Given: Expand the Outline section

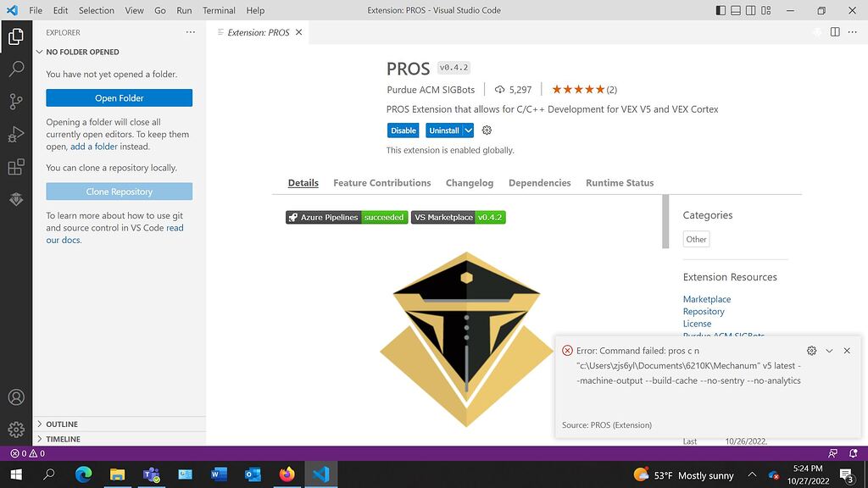Looking at the screenshot, I should point(61,424).
